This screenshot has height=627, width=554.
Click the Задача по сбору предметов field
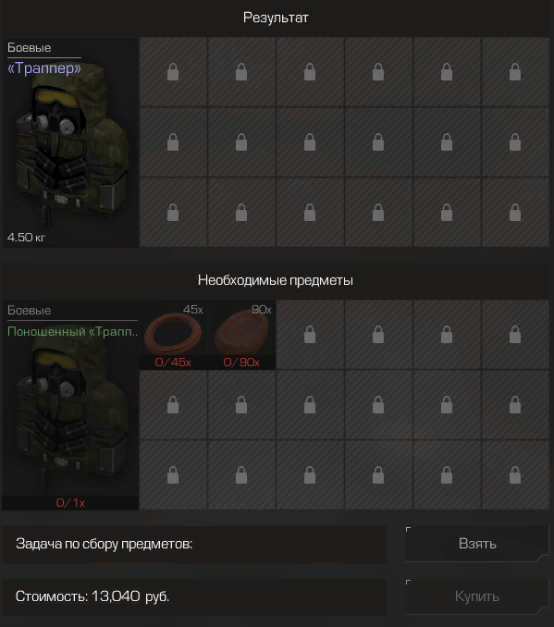coord(194,544)
